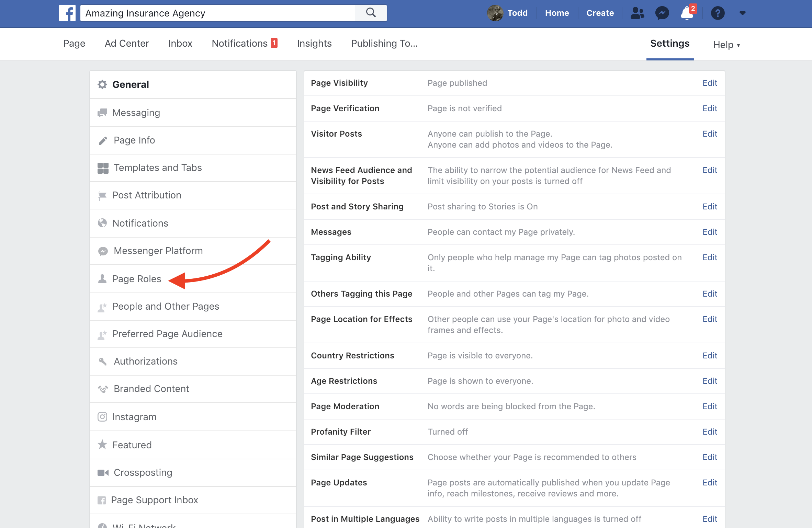Click the Quick Help question mark icon
Viewport: 812px width, 528px height.
tap(718, 13)
